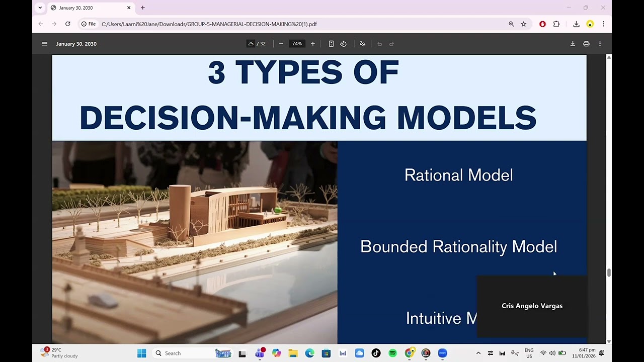The height and width of the screenshot is (362, 644).
Task: Download the PDF file from viewer toolbar
Action: point(573,44)
